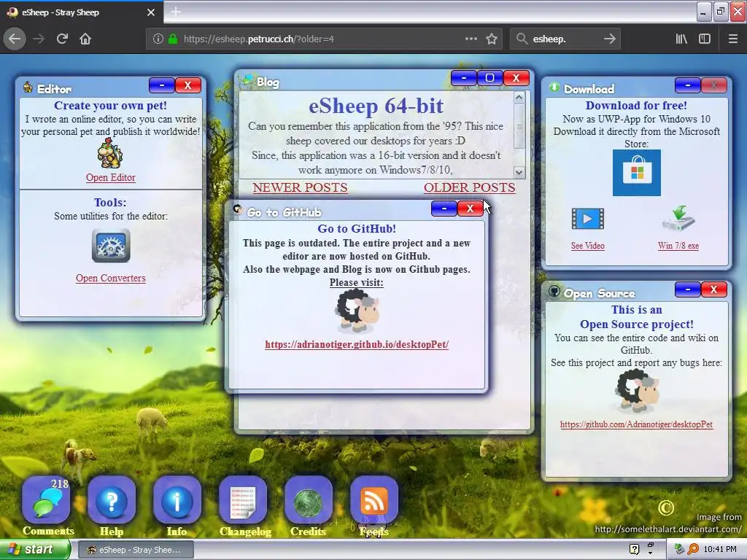Open the page actions three-dot menu
This screenshot has height=560, width=747.
[x=471, y=39]
